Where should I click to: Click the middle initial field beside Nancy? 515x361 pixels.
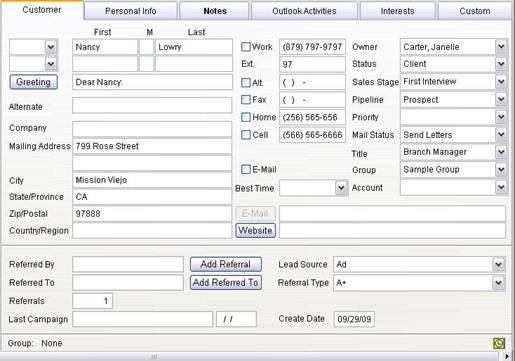click(x=146, y=47)
